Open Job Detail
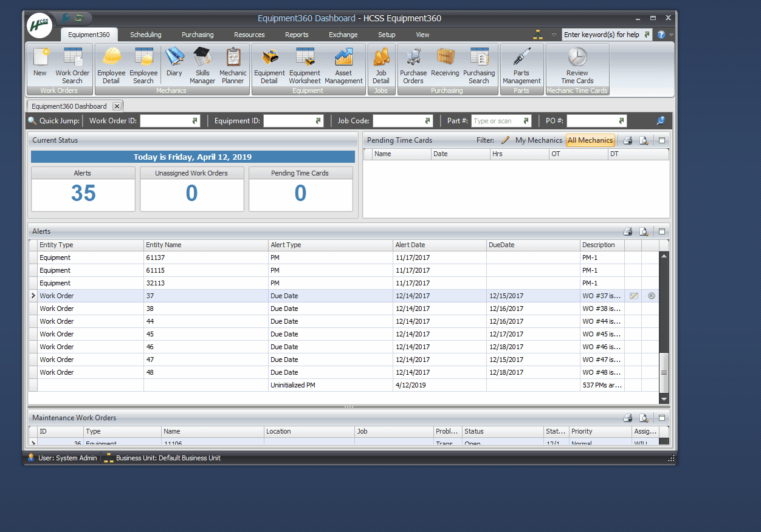The height and width of the screenshot is (532, 761). click(x=381, y=65)
